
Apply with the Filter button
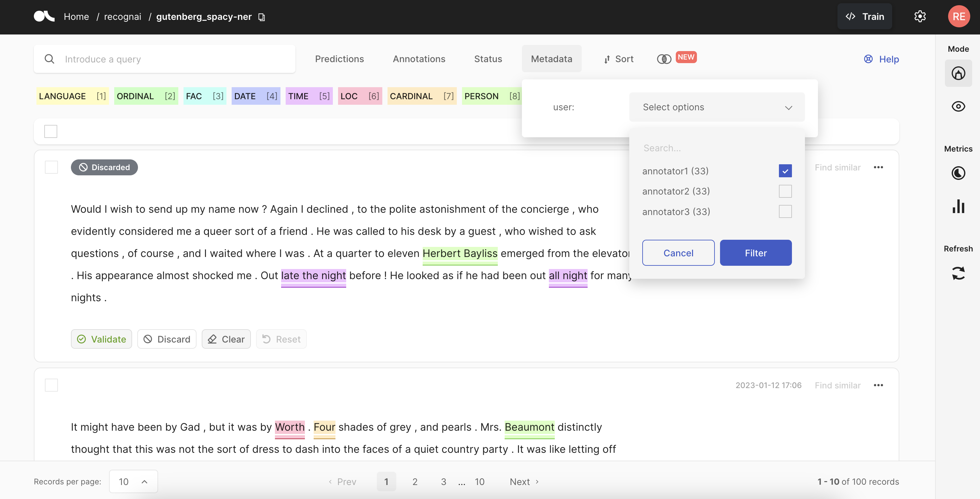[x=755, y=253]
